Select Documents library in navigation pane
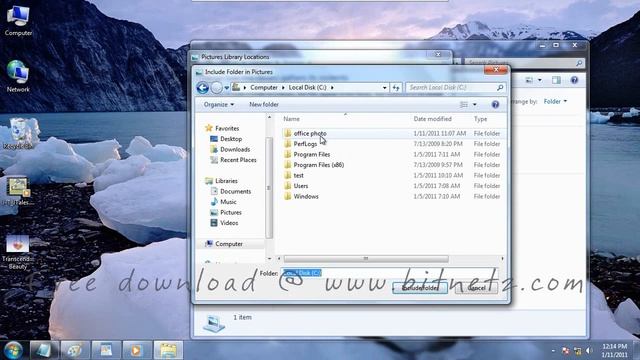Screen dimensions: 640x360 pyautogui.click(x=235, y=191)
